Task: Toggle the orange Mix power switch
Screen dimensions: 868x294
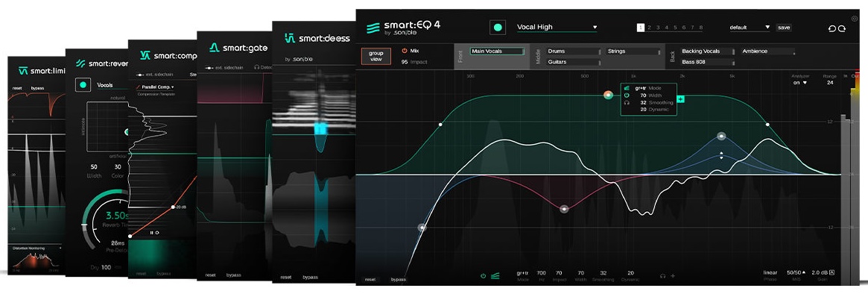Action: tap(404, 51)
